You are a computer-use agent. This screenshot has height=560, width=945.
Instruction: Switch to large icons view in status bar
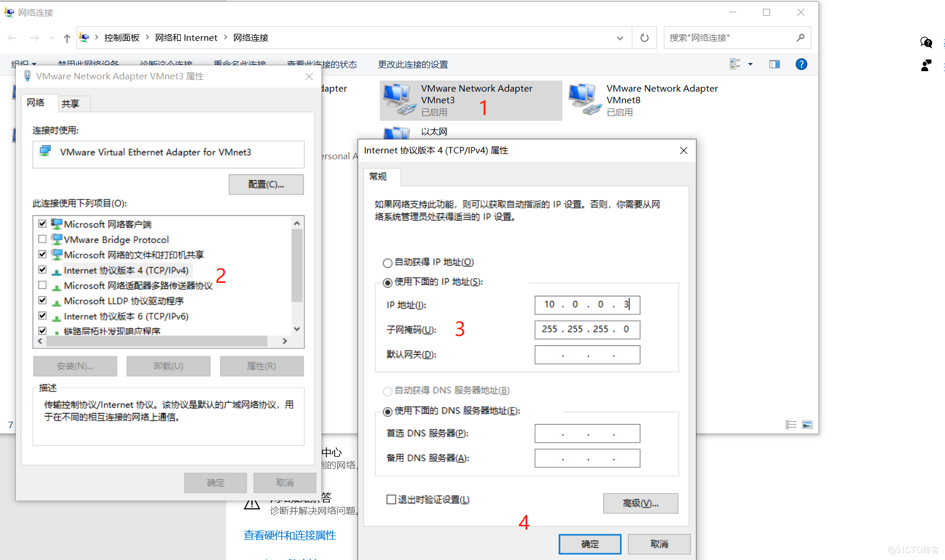(807, 425)
